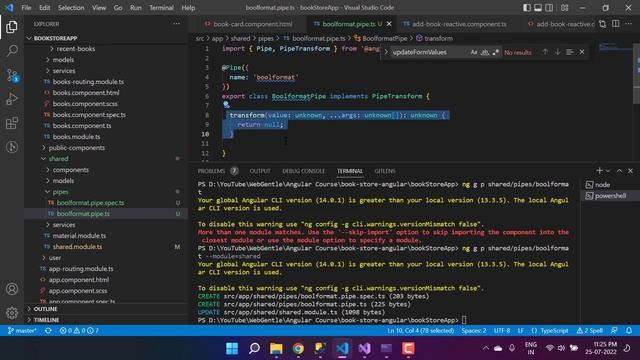Toggle Match Case in find widget
This screenshot has width=640, height=360.
[x=473, y=52]
